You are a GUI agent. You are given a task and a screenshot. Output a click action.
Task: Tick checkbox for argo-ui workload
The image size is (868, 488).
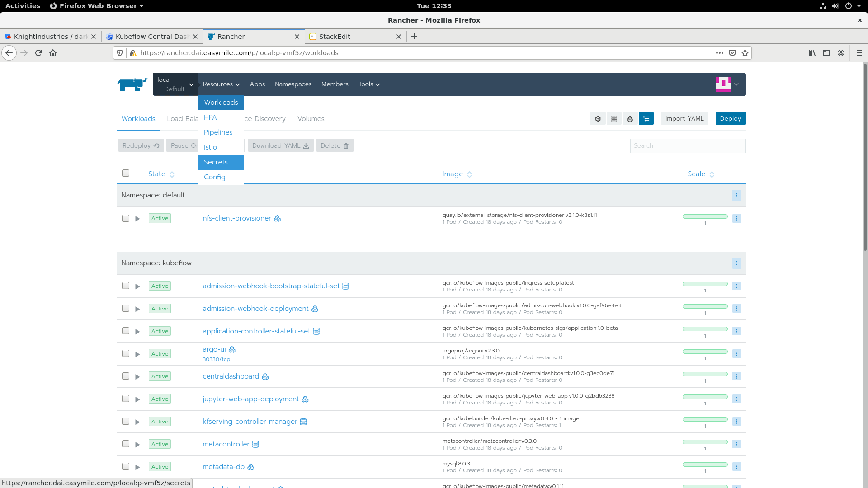click(126, 353)
